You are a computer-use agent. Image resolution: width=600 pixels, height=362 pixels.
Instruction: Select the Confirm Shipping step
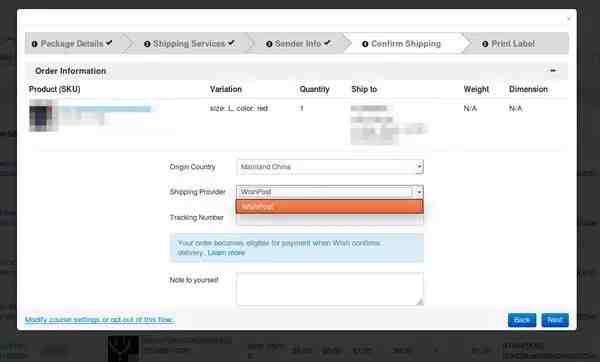pyautogui.click(x=401, y=44)
